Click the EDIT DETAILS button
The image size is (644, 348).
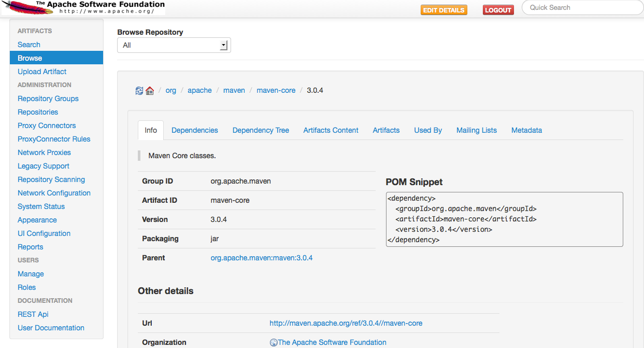443,10
